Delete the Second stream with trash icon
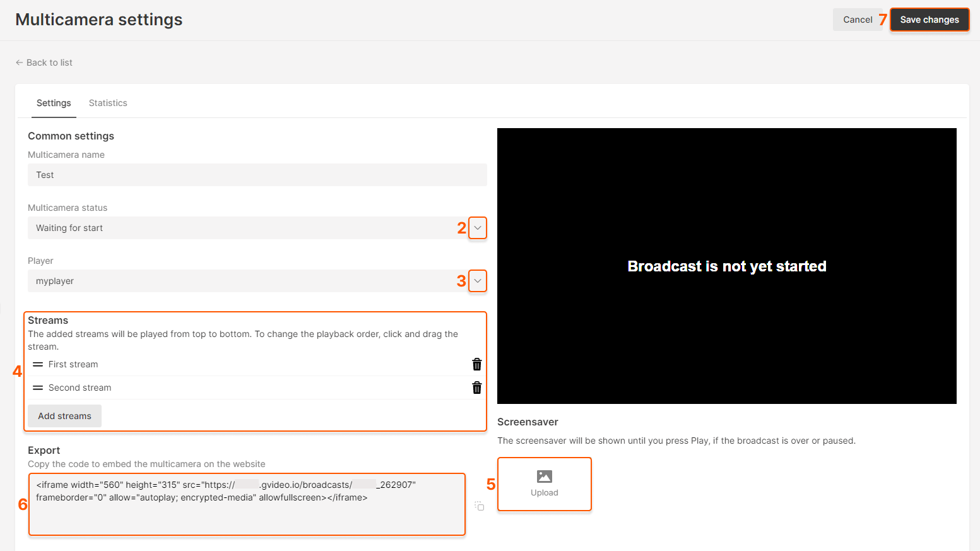This screenshot has height=551, width=980. coord(477,388)
